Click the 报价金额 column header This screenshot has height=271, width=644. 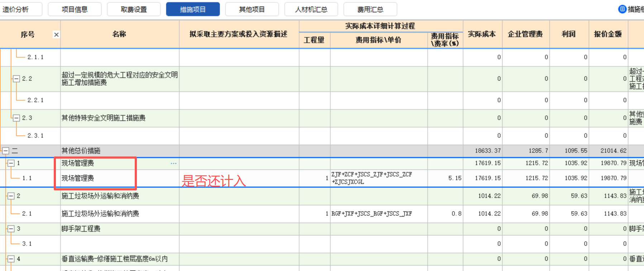(x=608, y=34)
